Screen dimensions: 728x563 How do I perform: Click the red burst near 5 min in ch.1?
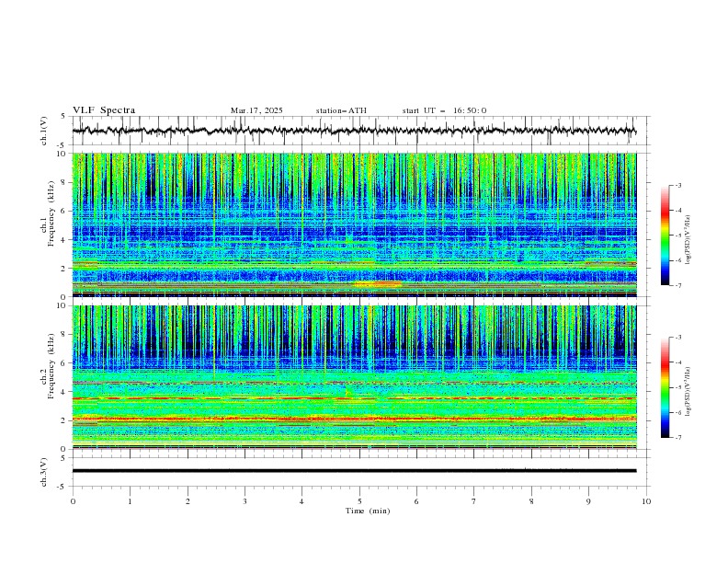(x=378, y=283)
